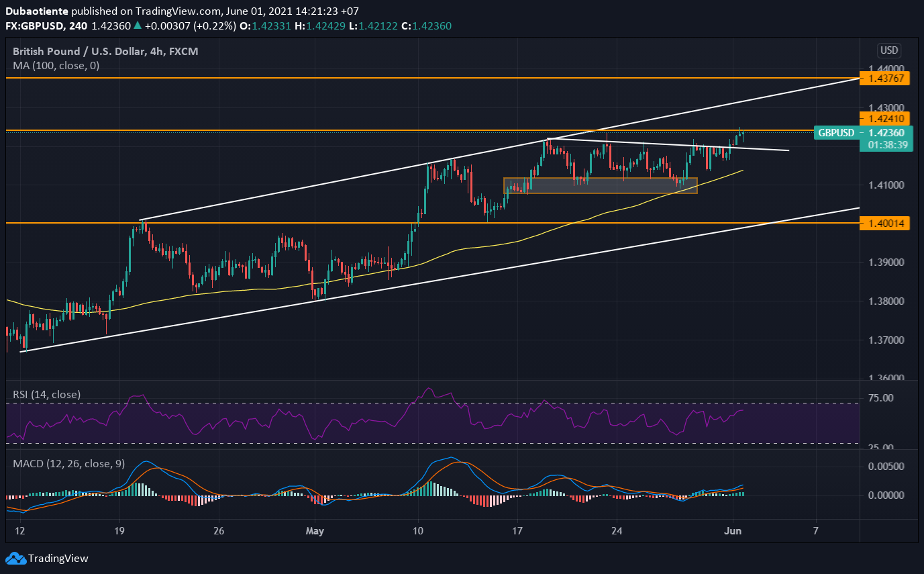Select the 1.43767 orange price label
This screenshot has width=924, height=574.
pos(884,78)
